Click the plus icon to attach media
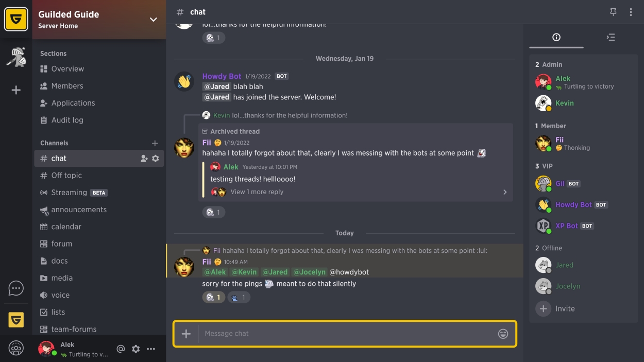The width and height of the screenshot is (644, 362). 186,334
